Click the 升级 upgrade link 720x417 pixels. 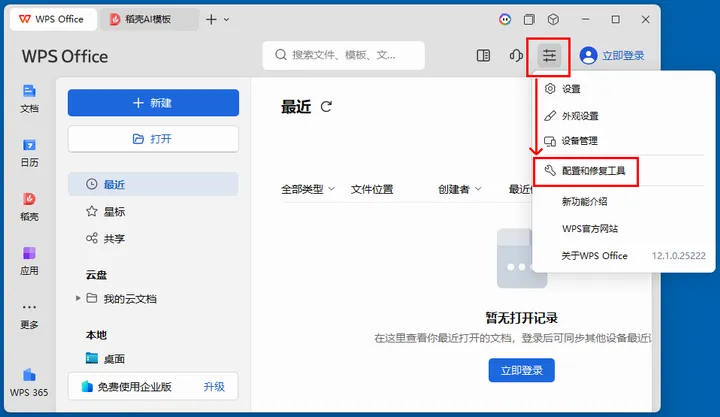[x=214, y=387]
